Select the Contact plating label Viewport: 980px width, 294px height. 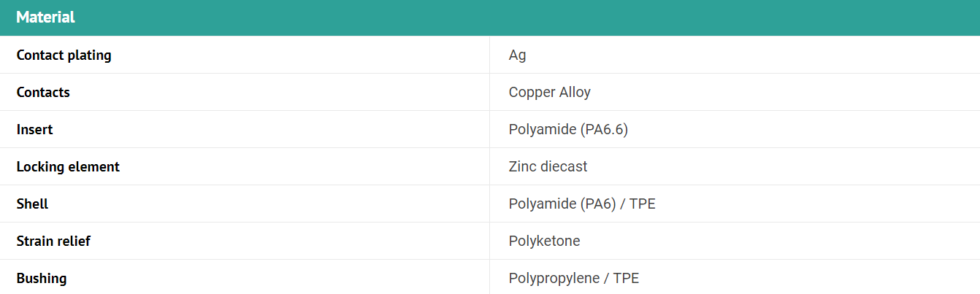(x=64, y=55)
